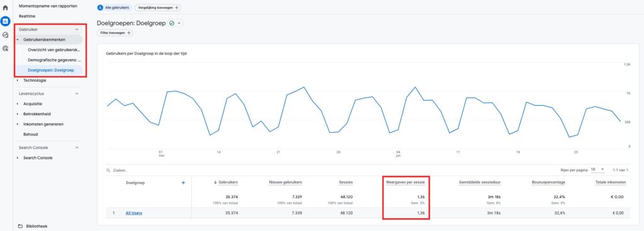The image size is (644, 231).
Task: Open the Explore icon in left rail
Action: [5, 35]
